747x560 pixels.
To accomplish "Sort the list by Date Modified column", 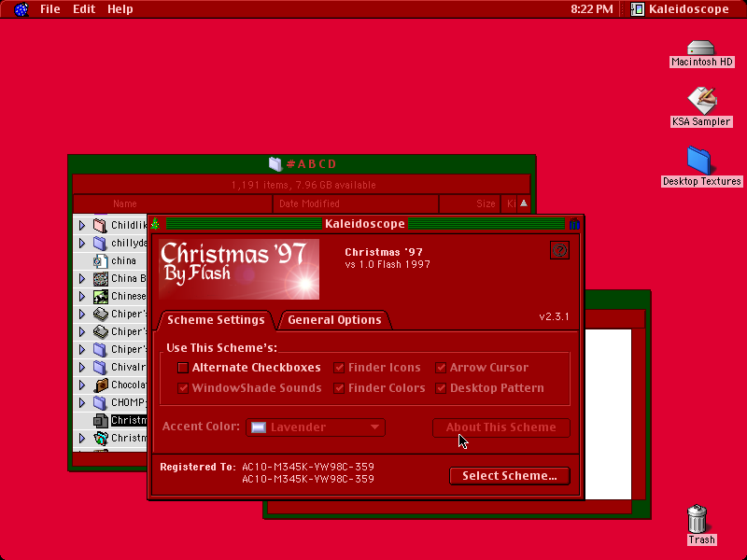I will point(356,203).
